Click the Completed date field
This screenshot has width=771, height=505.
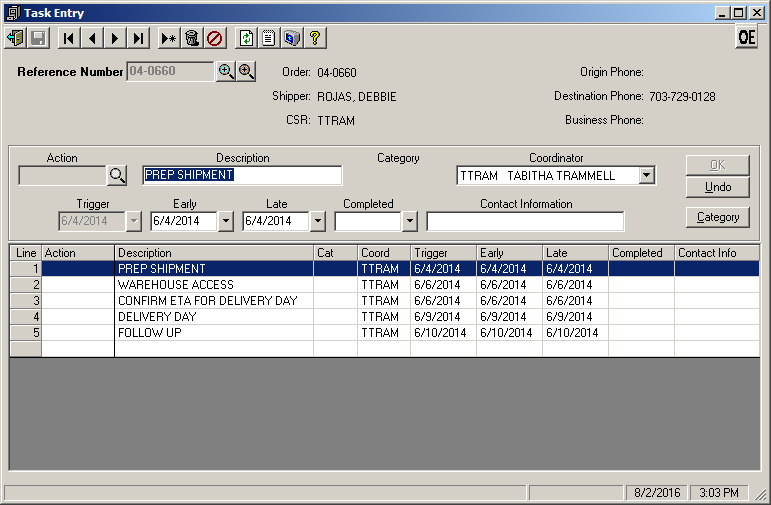point(368,221)
